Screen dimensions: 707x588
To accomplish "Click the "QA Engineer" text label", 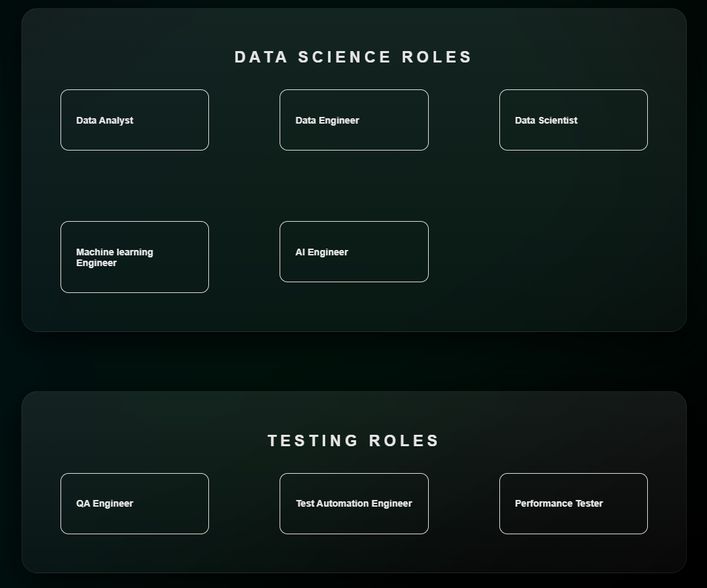I will tap(105, 504).
